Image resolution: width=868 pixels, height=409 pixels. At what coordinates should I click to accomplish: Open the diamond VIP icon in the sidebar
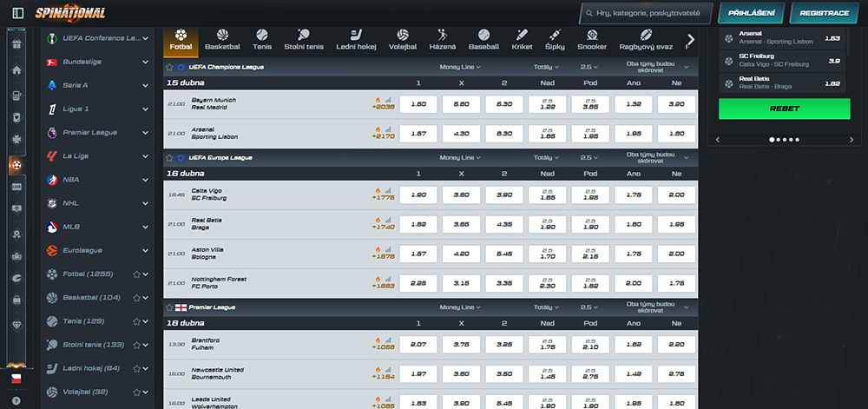(16, 326)
